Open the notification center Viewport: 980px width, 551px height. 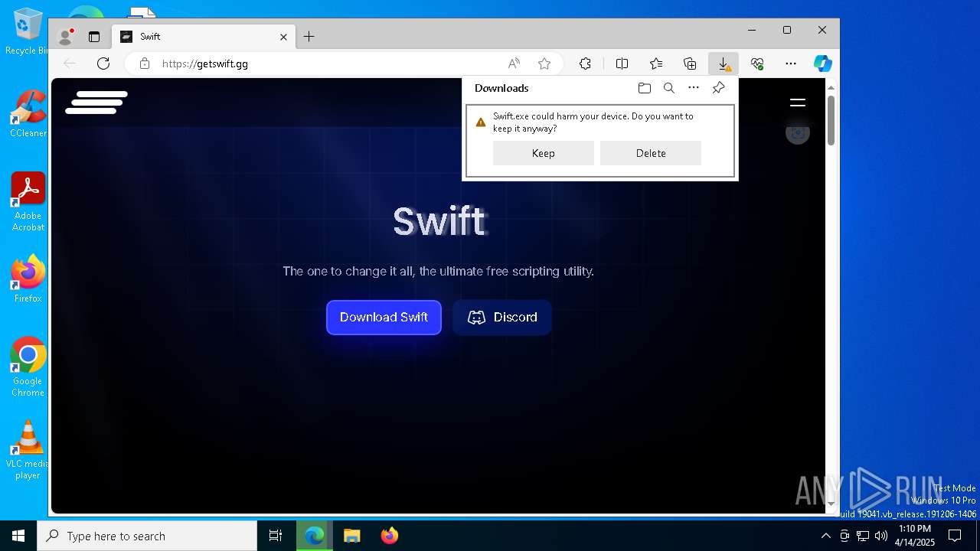[955, 536]
